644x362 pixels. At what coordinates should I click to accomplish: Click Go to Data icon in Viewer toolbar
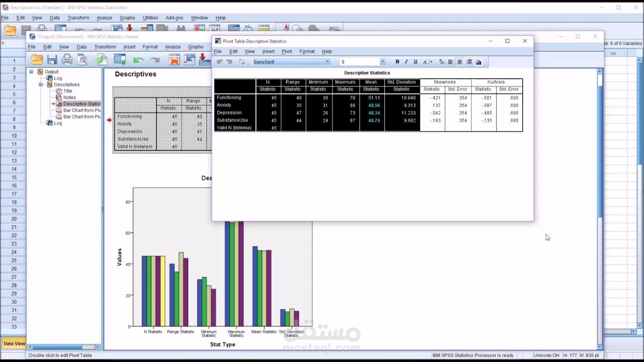174,60
